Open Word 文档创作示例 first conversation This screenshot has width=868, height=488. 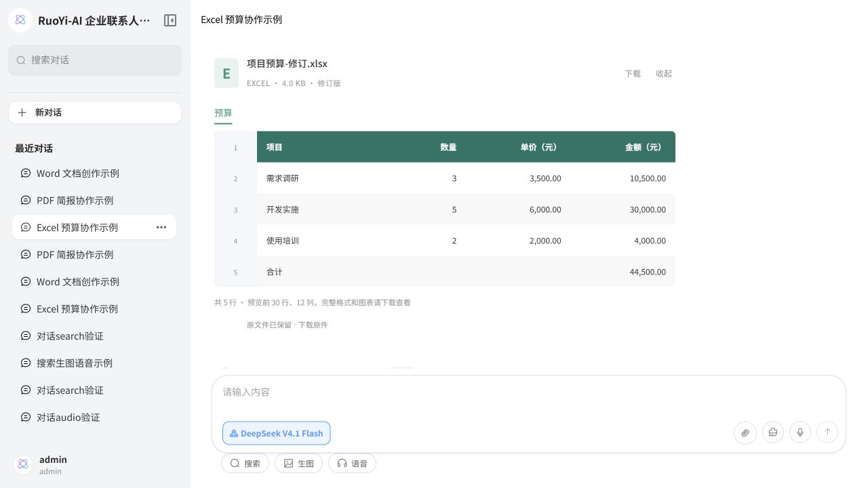click(94, 174)
